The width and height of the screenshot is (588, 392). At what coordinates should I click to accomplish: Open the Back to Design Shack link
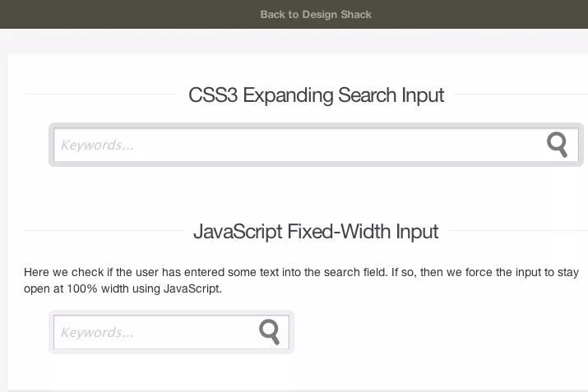(316, 14)
